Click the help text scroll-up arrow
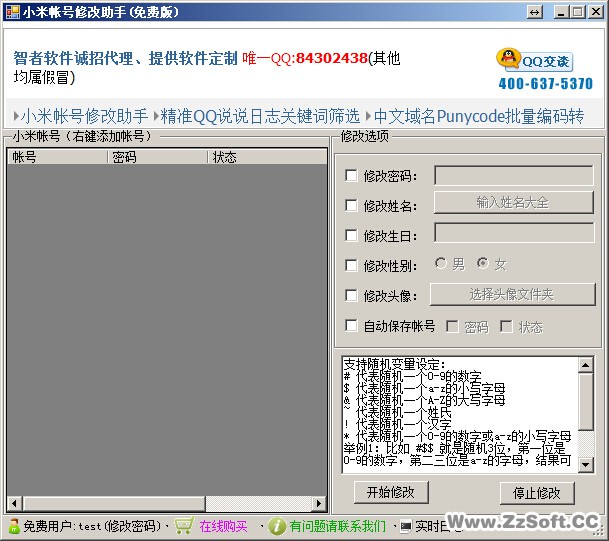This screenshot has height=541, width=609. pos(586,365)
